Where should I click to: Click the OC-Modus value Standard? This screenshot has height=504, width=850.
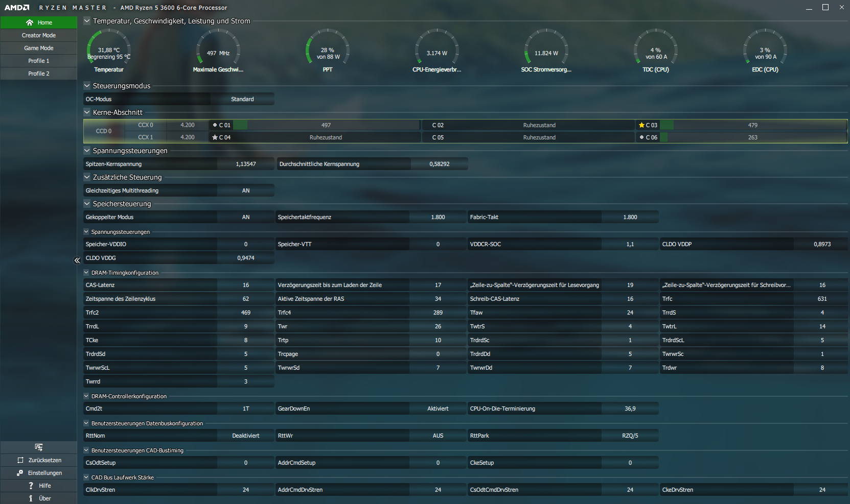(x=242, y=99)
